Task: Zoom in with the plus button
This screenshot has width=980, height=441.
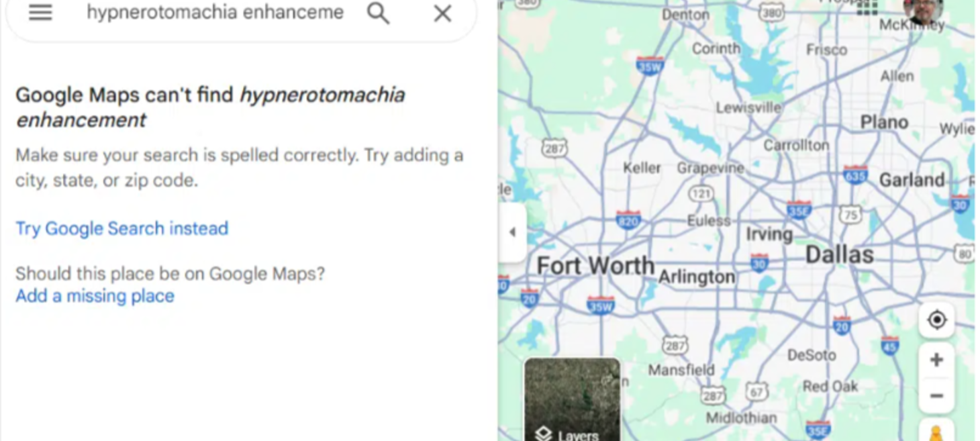Action: pos(936,360)
